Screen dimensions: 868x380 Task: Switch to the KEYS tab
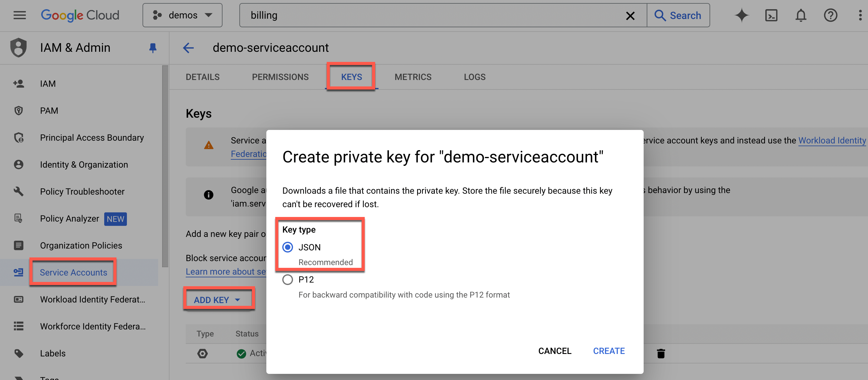pyautogui.click(x=351, y=77)
